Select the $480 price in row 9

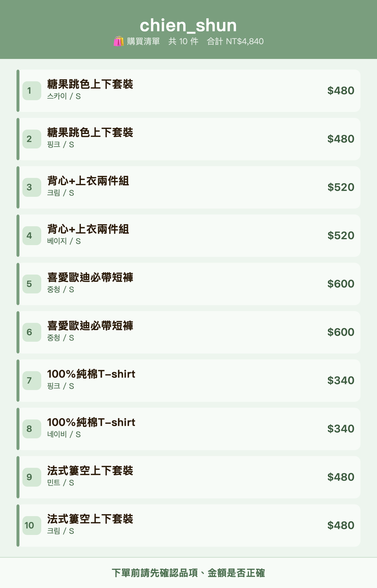tap(341, 477)
